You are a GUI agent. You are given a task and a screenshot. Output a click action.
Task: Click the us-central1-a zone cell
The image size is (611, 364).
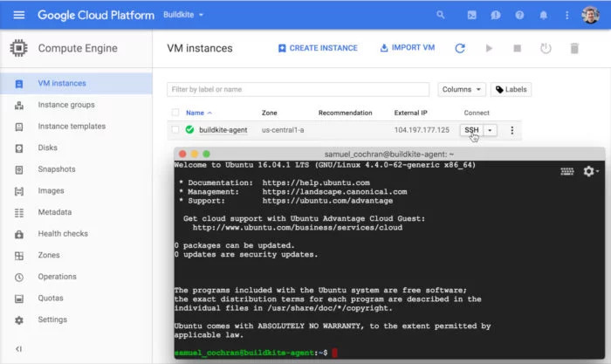click(283, 130)
